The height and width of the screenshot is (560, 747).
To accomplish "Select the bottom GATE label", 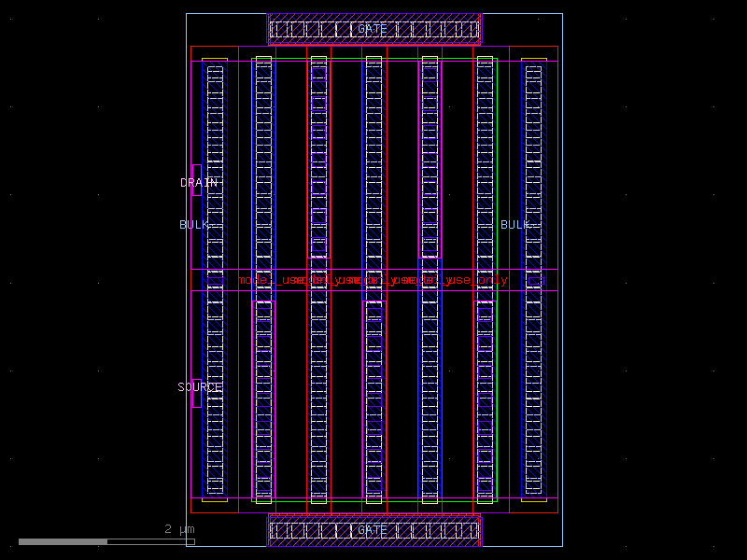I will (372, 530).
